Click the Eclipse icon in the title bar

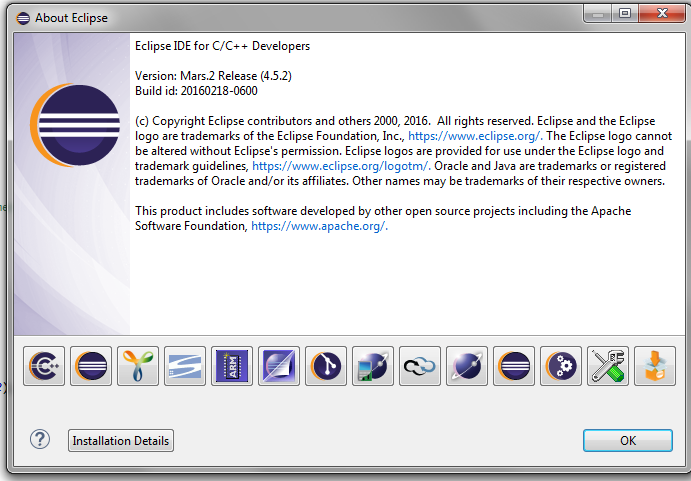(23, 18)
